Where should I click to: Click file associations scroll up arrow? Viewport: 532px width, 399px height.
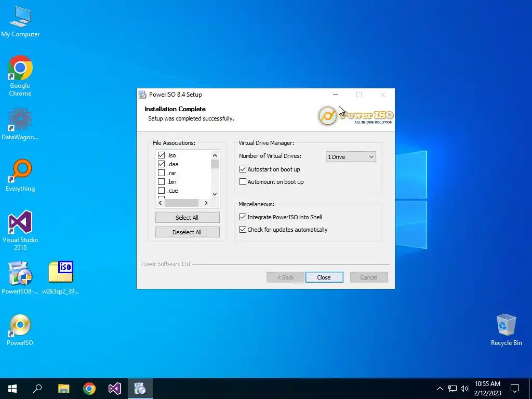click(x=215, y=155)
